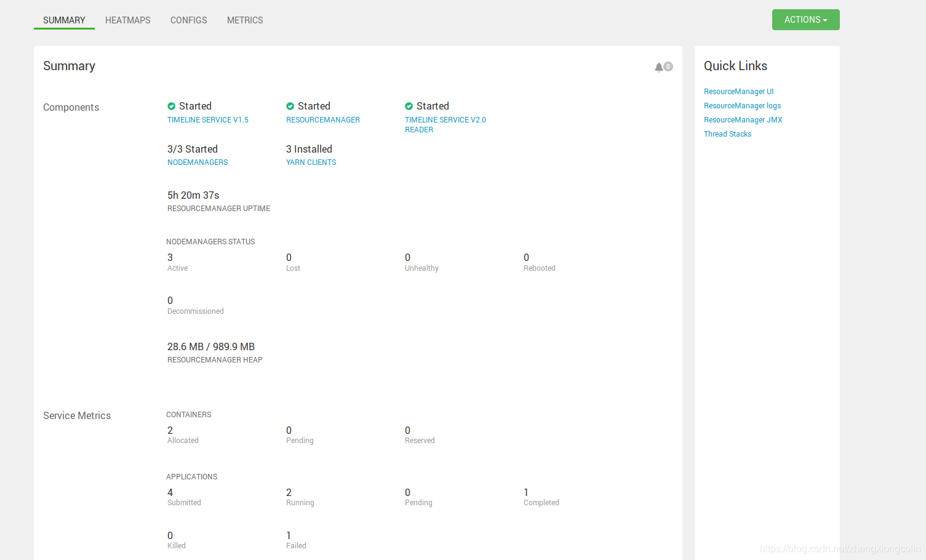Click the 3/3 Started NodeManagers text
The image size is (926, 560).
coord(193,149)
